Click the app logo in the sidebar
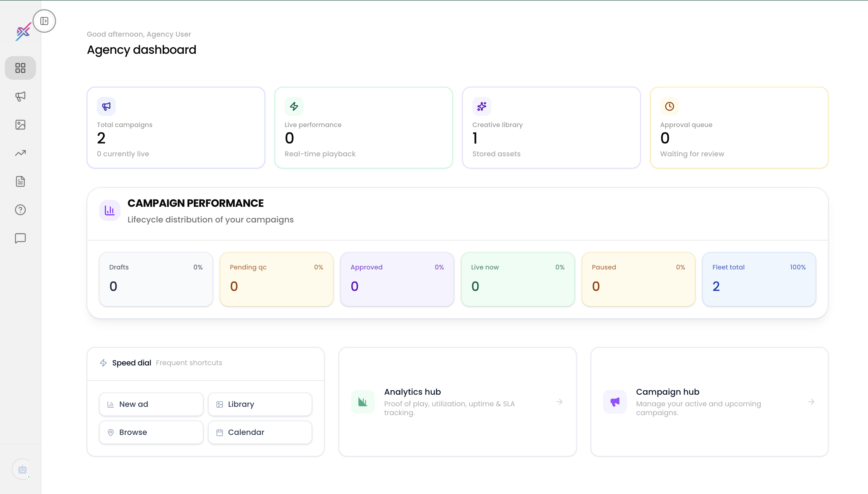Screen dimensions: 868x494 [x=23, y=32]
